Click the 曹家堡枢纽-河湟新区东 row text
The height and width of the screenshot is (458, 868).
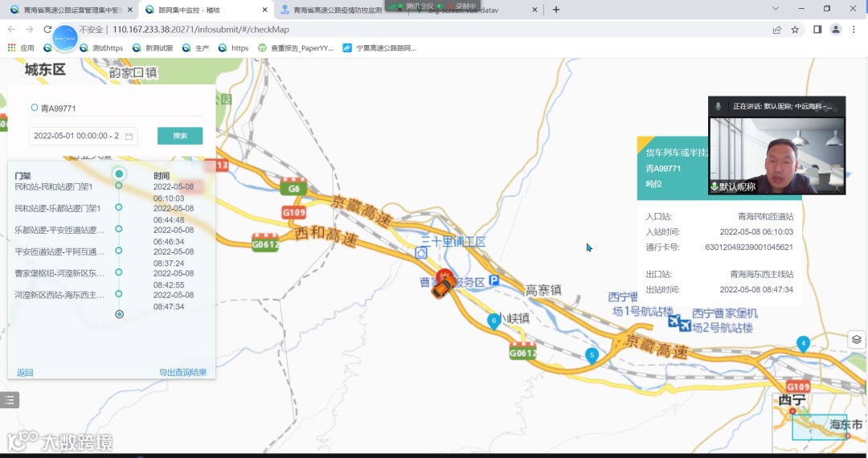click(x=59, y=273)
